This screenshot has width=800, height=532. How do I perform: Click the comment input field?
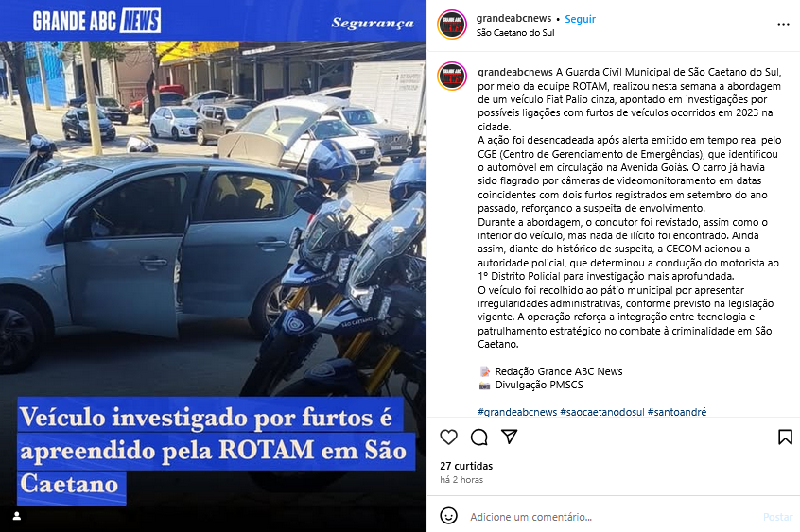coord(612,517)
